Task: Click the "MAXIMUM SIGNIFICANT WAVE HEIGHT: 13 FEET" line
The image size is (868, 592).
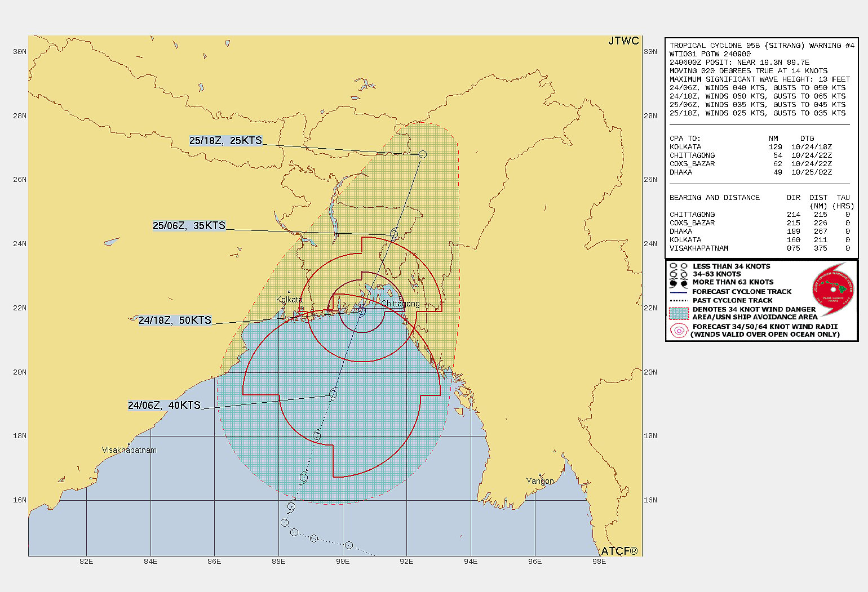Action: 760,79
